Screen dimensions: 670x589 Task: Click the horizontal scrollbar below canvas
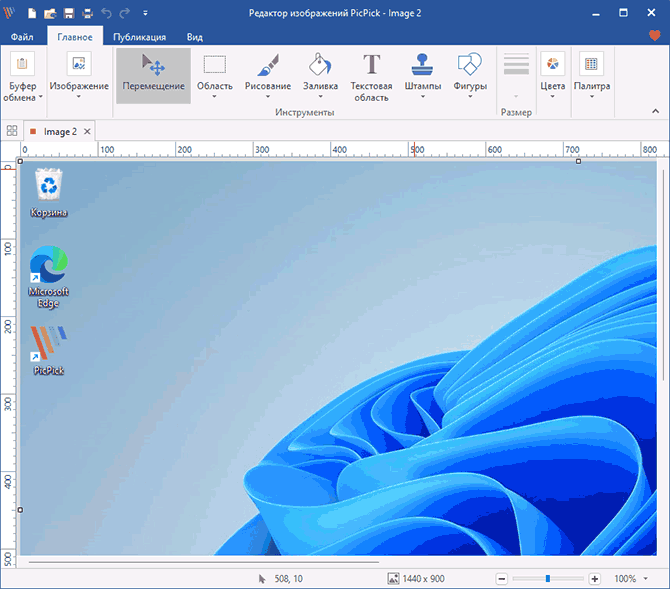click(204, 562)
